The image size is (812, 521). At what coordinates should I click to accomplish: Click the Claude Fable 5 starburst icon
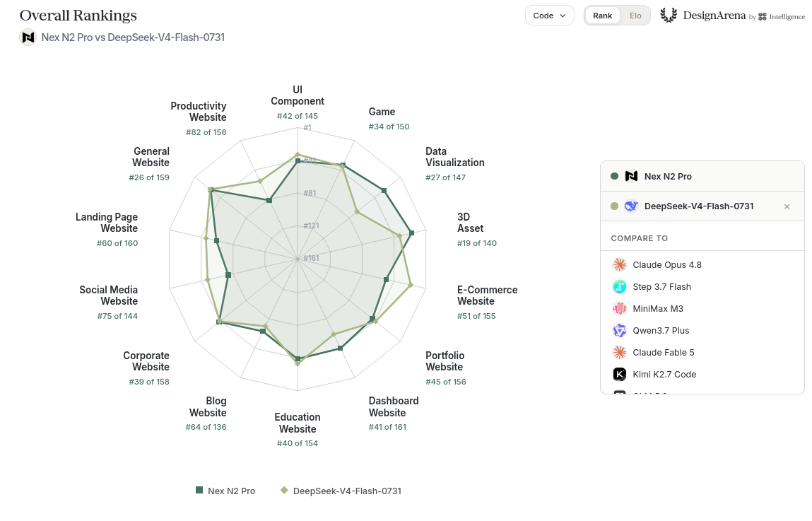(619, 352)
